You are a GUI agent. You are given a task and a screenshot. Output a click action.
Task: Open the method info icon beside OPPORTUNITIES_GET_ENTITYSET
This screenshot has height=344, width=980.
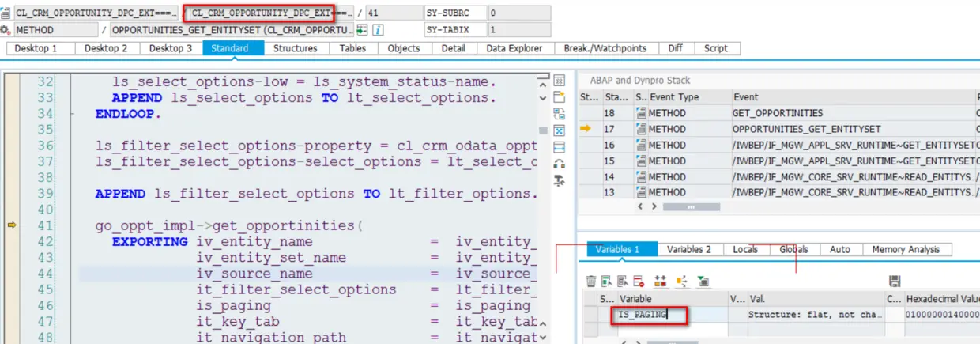point(379,30)
